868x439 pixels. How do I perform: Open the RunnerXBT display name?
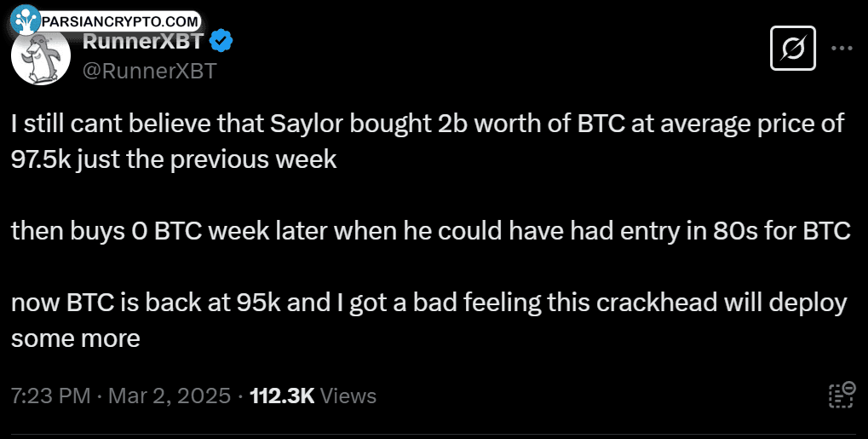[x=144, y=41]
